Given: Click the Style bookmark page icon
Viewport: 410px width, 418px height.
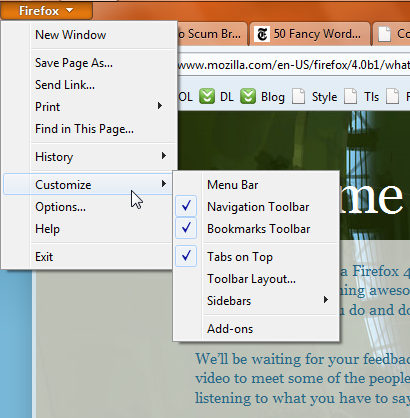Looking at the screenshot, I should click(x=298, y=96).
